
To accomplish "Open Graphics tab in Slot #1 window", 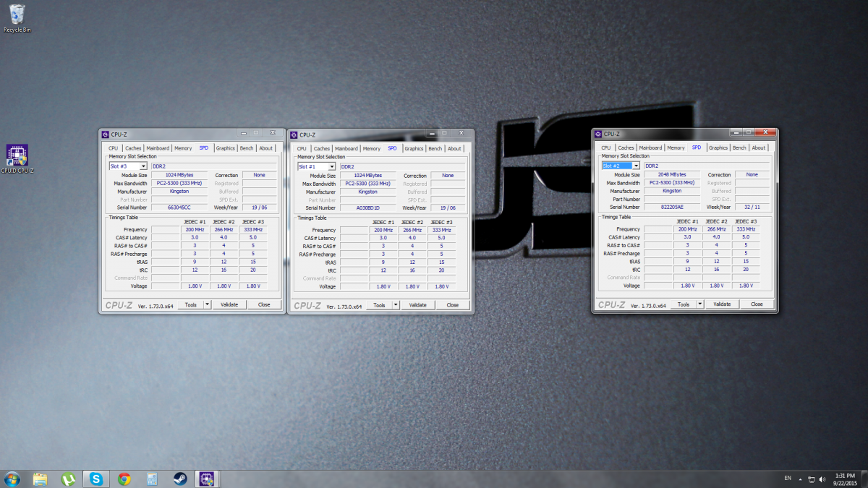I will 414,149.
